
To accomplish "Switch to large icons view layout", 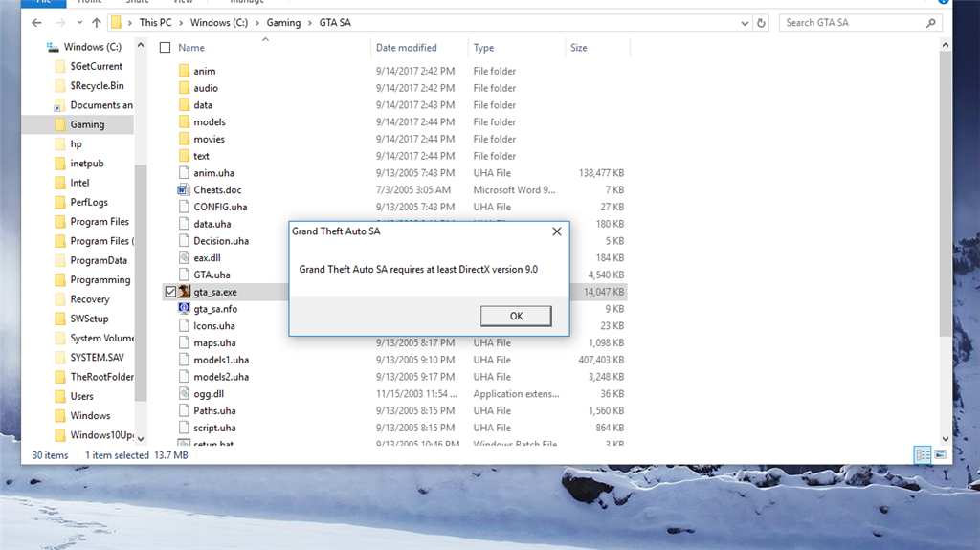I will [x=940, y=455].
